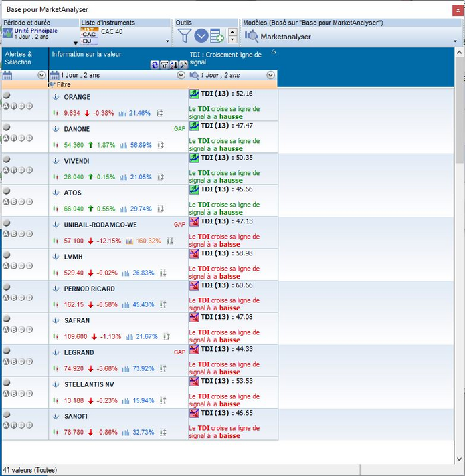
Task: Click the candlestick icon in VIVENDI row
Action: pos(56,177)
